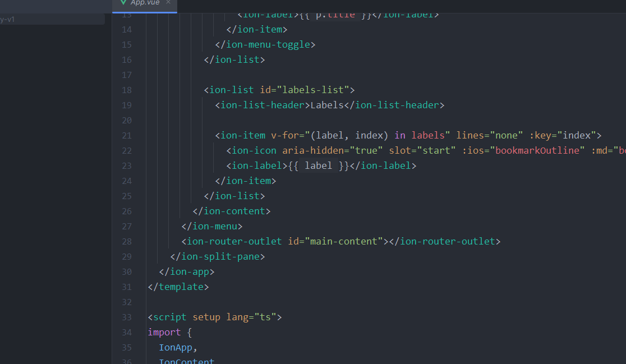The width and height of the screenshot is (626, 364).
Task: Click the slot="start" attribute
Action: pos(422,150)
